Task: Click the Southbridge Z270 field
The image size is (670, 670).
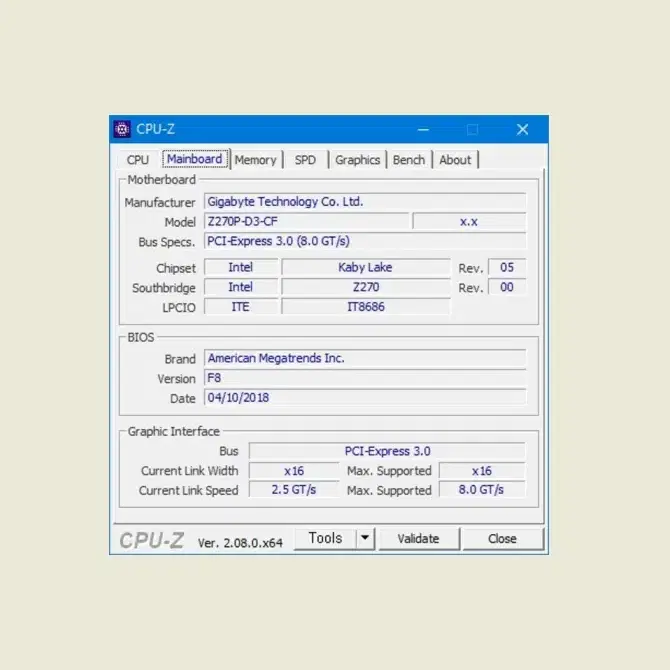Action: click(366, 287)
